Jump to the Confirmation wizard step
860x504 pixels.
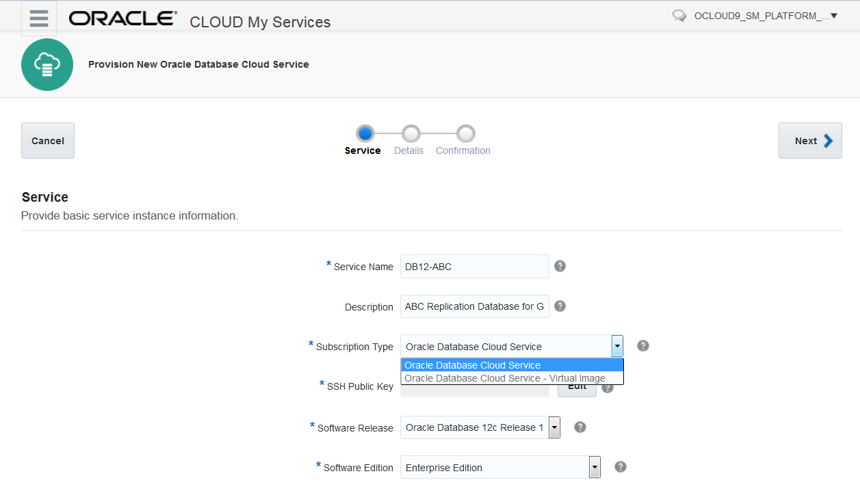pos(465,133)
